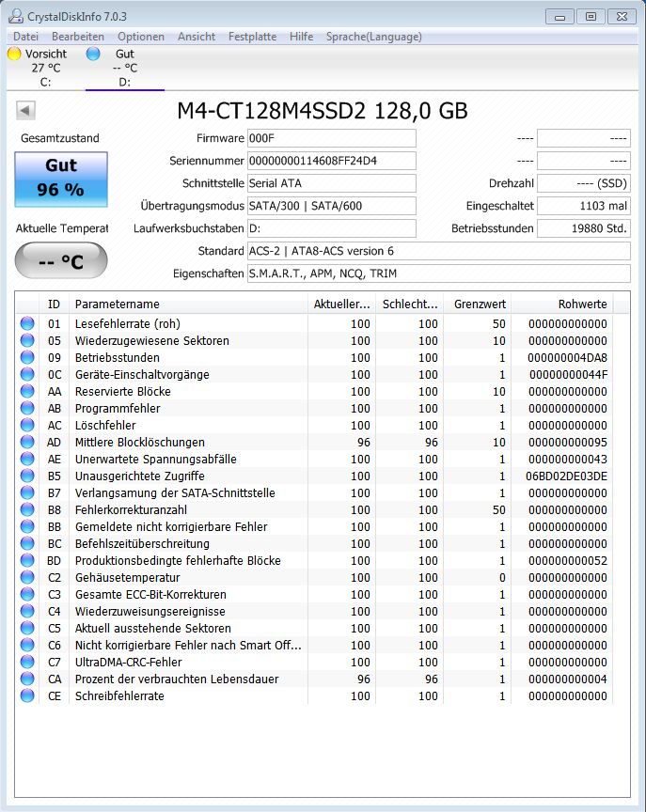Click the Schnittstelle field Serial ATA
Screen dimensions: 646x812
pyautogui.click(x=332, y=183)
